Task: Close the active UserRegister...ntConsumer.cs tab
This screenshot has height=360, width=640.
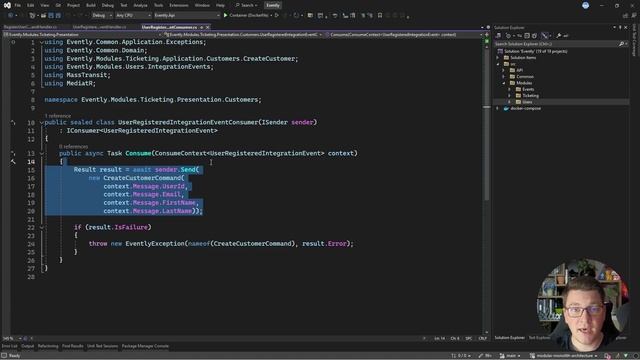Action: [x=207, y=27]
